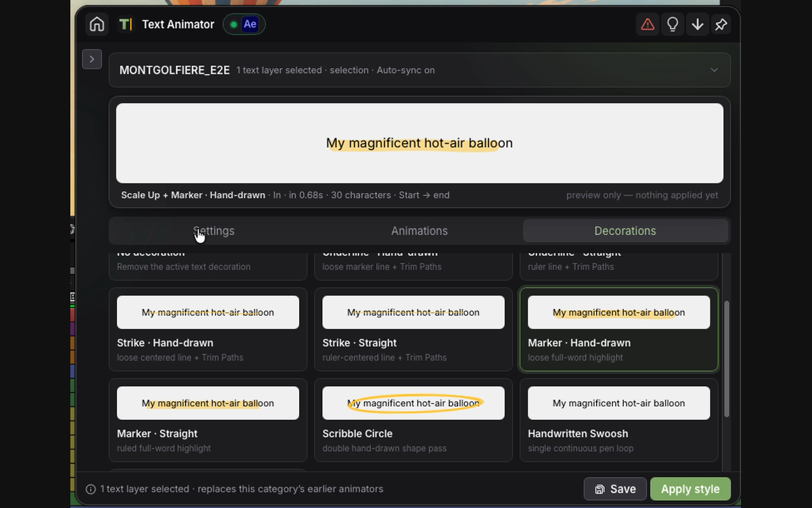812x508 pixels.
Task: Pick the Underline · Straight card with ruler line
Action: coord(619,266)
